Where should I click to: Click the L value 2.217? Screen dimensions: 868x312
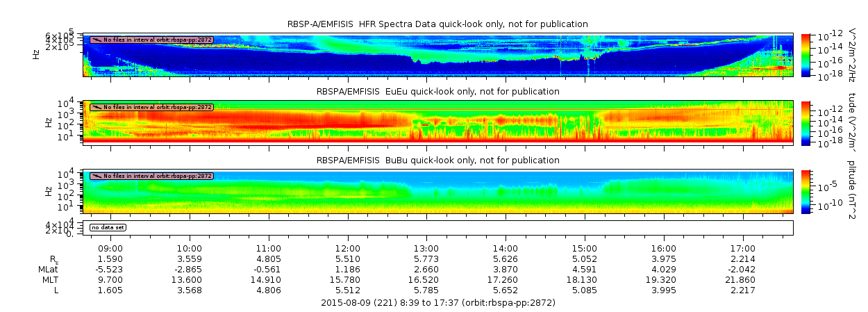(743, 290)
